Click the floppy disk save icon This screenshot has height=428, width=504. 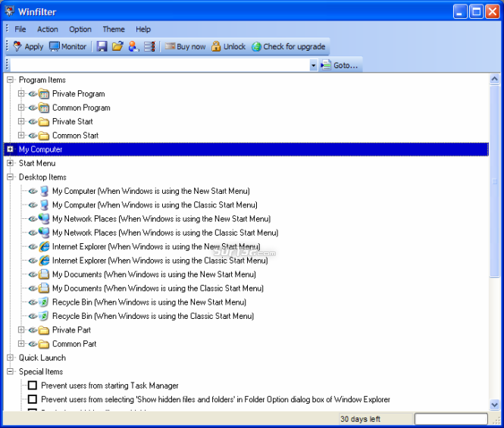pos(102,47)
